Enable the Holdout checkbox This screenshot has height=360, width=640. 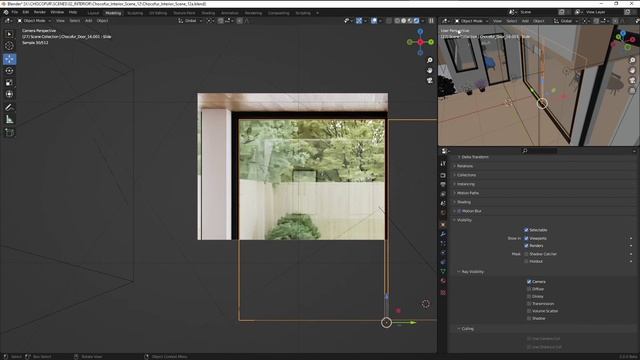[526, 261]
